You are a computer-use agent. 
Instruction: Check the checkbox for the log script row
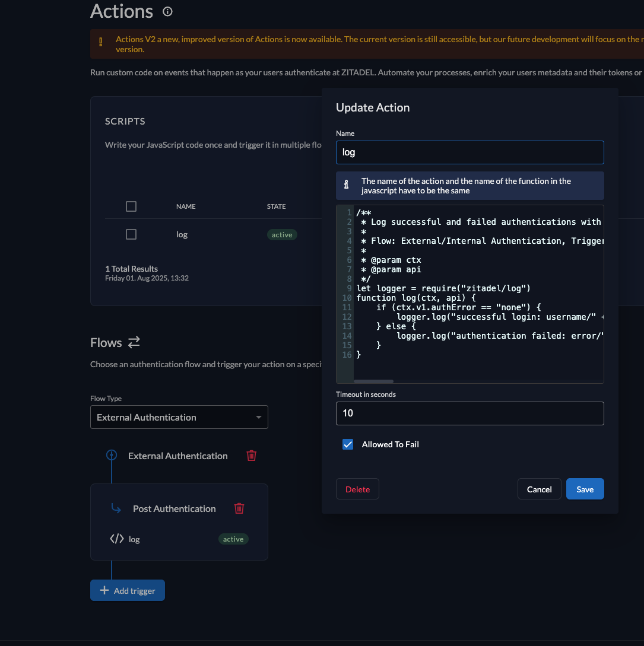[131, 234]
